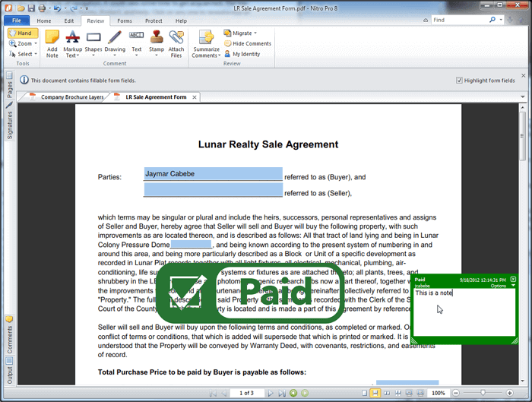Go to first page button
532x402 pixels.
tap(213, 393)
